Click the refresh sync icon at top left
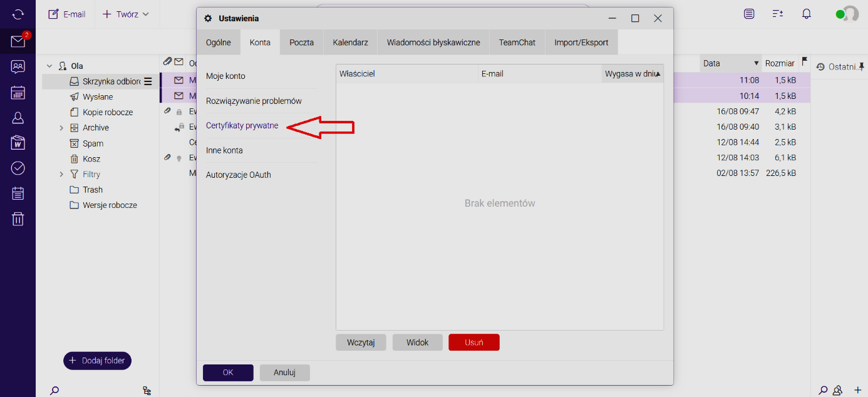Screen dimensions: 868x397 18,14
